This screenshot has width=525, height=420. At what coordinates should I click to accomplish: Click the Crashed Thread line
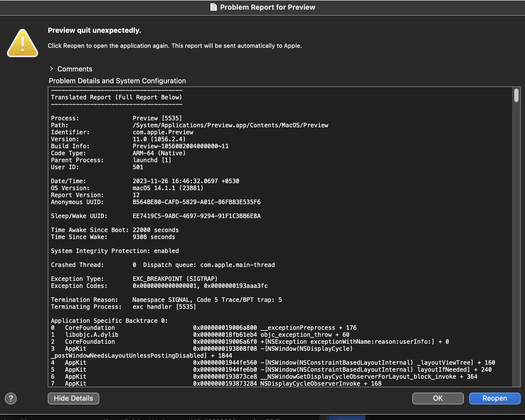[x=163, y=265]
